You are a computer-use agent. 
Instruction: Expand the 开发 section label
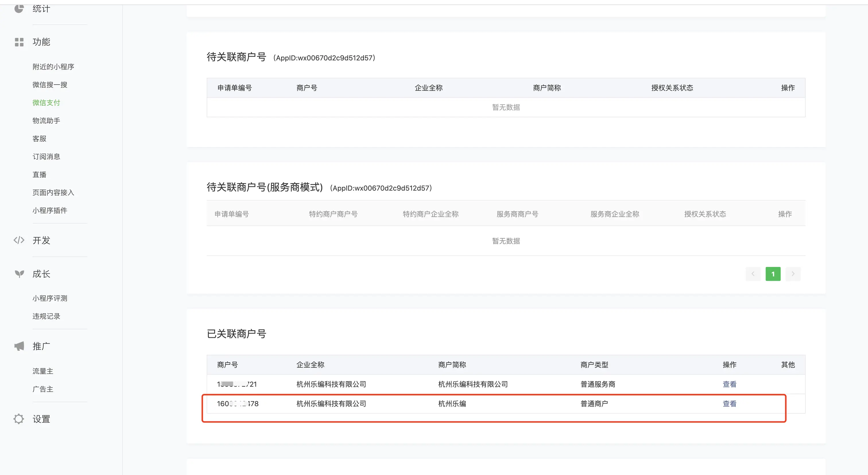[41, 240]
